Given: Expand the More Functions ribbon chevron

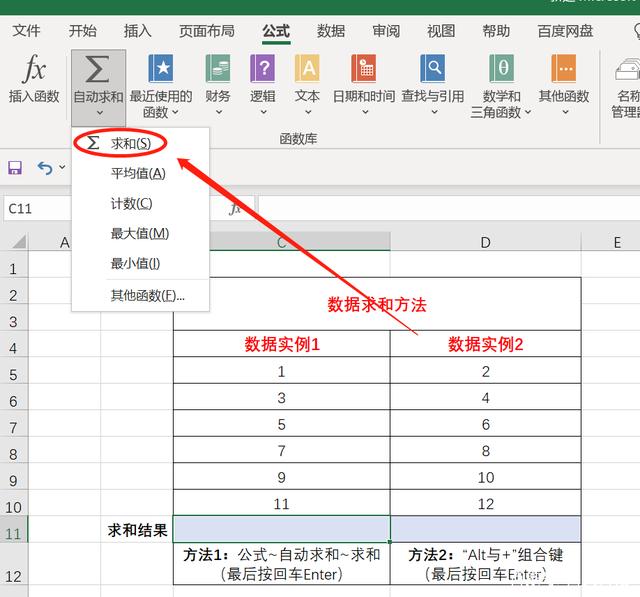Looking at the screenshot, I should [565, 112].
